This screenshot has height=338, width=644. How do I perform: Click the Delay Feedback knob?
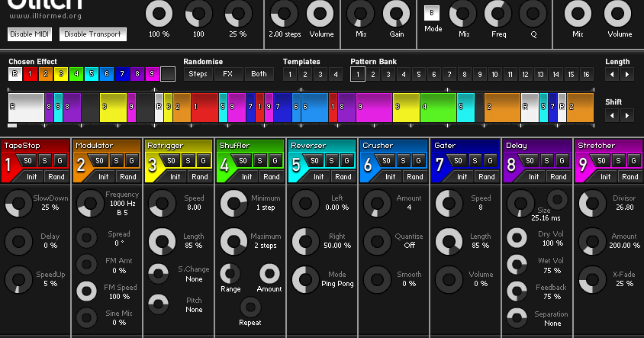tap(517, 291)
